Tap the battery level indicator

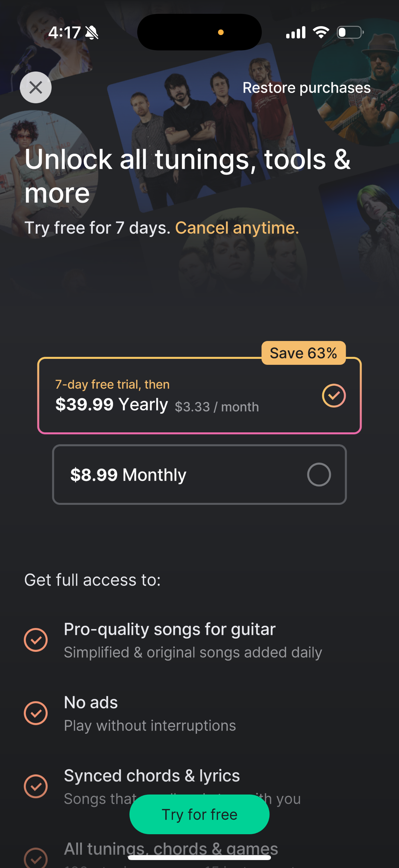click(x=350, y=32)
